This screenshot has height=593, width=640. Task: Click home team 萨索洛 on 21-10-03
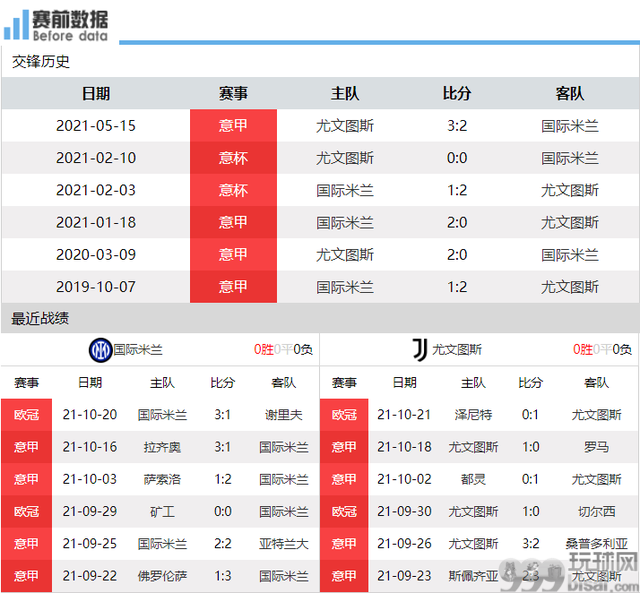tap(162, 480)
